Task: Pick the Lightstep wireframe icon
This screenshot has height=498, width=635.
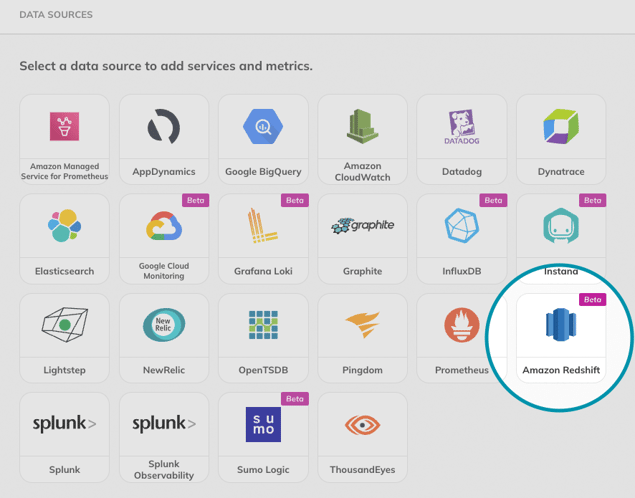Action: click(x=64, y=325)
